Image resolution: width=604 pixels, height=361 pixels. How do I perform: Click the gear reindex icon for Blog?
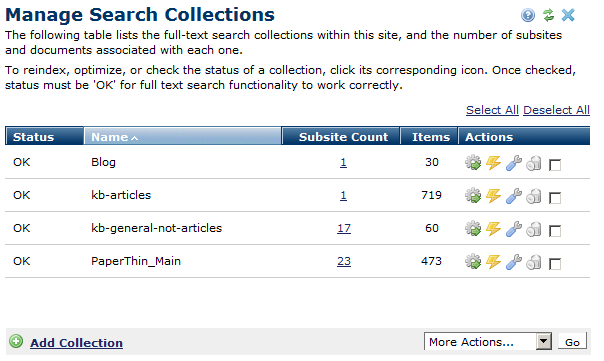[x=473, y=163]
